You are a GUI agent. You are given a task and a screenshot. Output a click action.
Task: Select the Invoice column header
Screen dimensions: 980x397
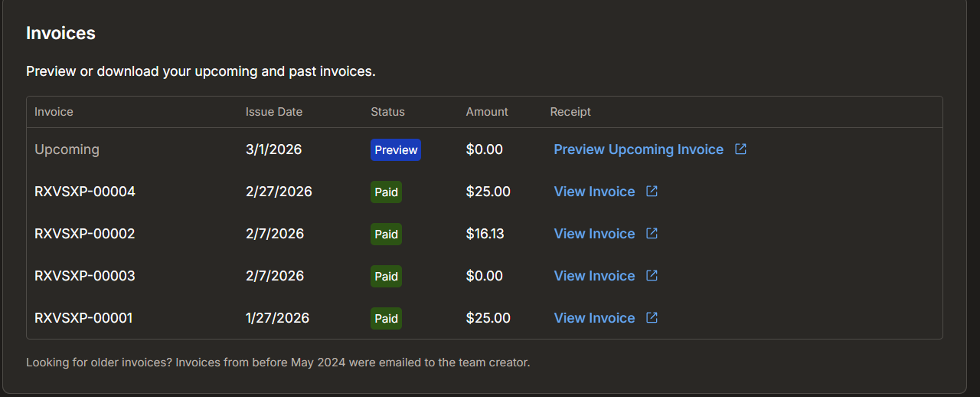54,112
